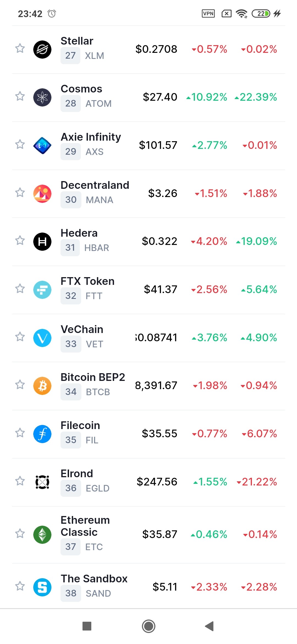297x644 pixels.
Task: Tap the Decentraland MANA logo
Action: point(42,194)
